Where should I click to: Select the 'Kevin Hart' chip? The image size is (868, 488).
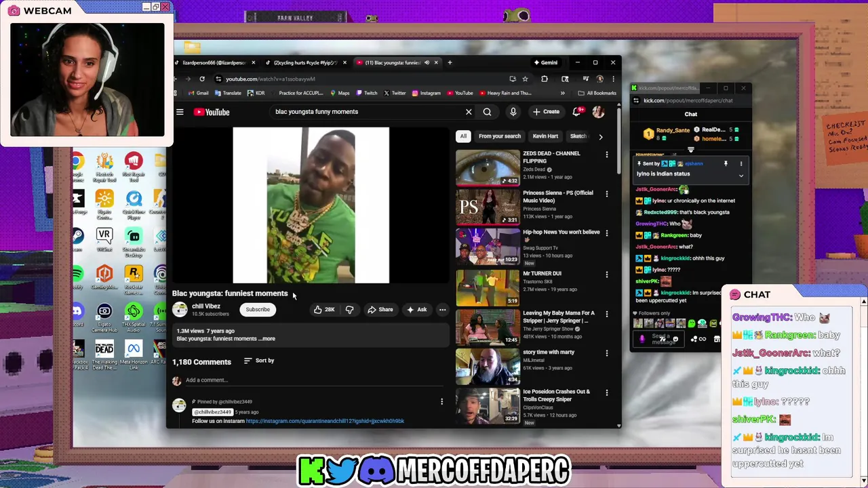point(545,136)
